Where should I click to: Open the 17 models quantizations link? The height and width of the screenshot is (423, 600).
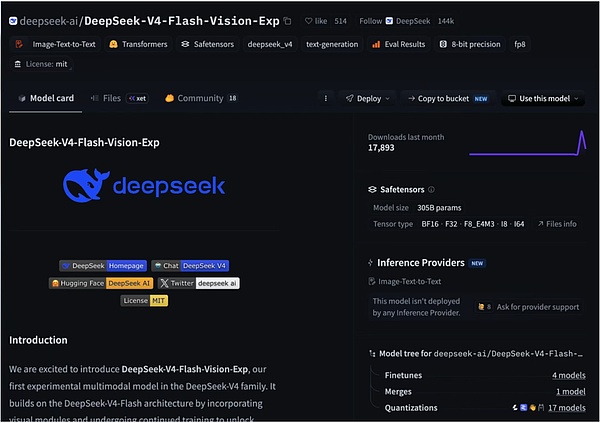click(567, 408)
